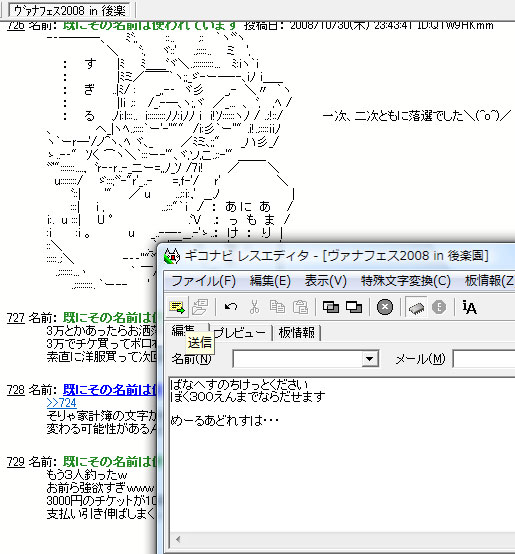Click the gray circle E icon

pos(439,307)
